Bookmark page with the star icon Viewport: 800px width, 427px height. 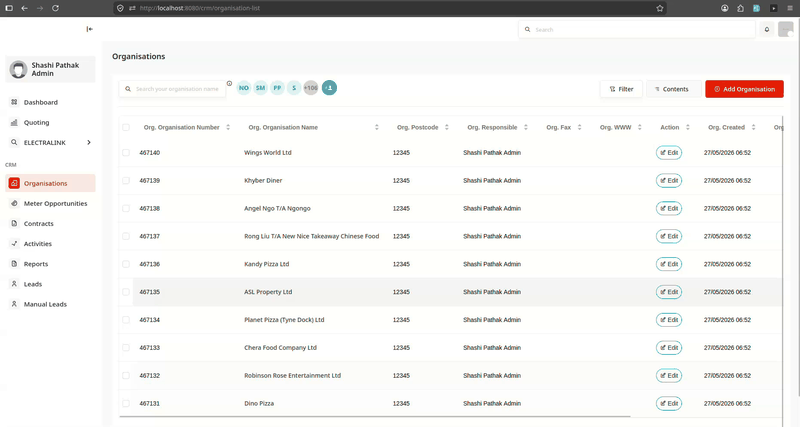(660, 8)
